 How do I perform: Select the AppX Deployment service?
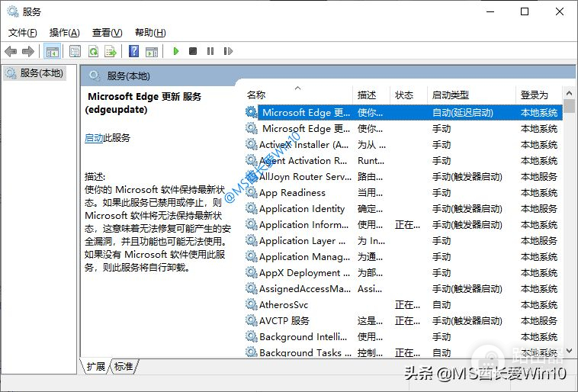(403, 273)
